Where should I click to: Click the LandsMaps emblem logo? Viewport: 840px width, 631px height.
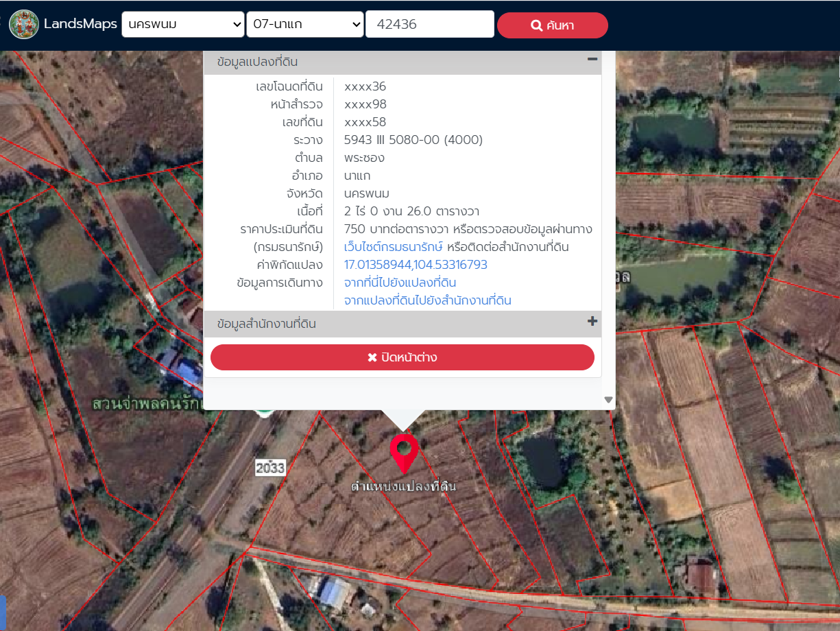[x=24, y=25]
